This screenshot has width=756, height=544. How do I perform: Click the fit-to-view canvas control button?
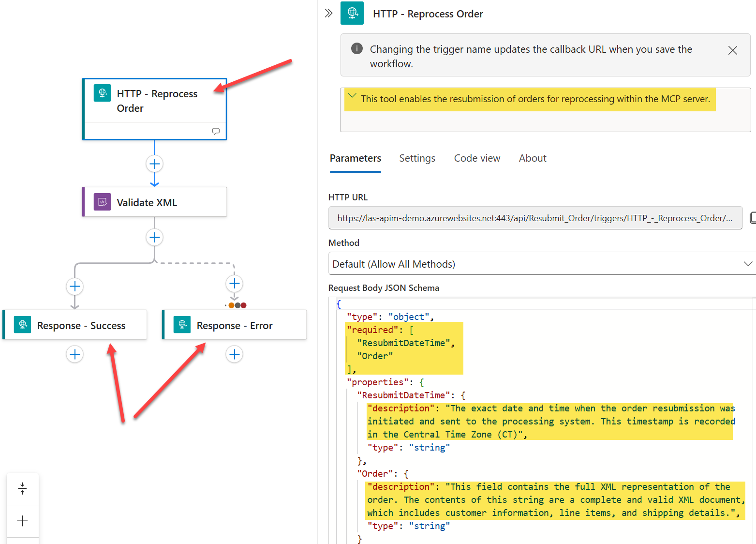click(x=23, y=489)
